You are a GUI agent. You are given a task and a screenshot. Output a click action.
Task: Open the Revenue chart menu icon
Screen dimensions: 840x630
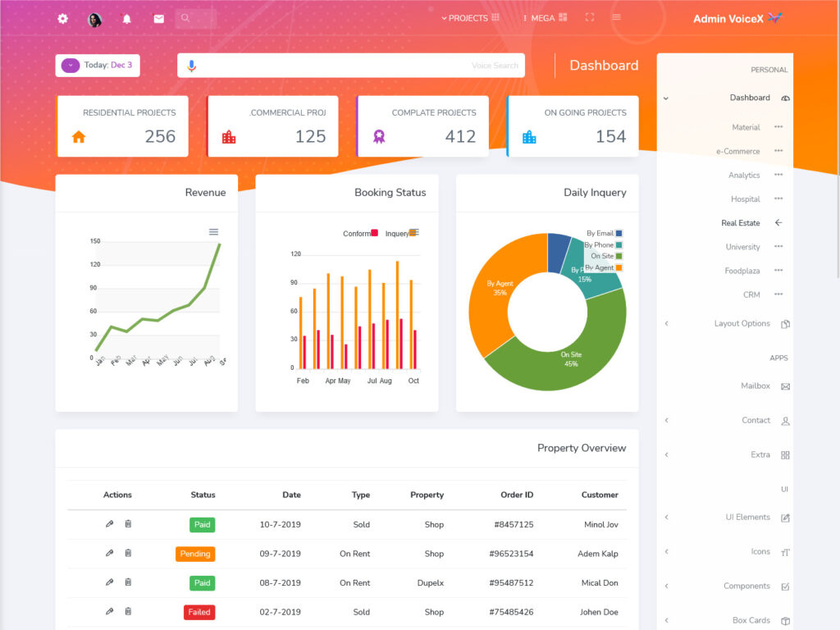(213, 232)
